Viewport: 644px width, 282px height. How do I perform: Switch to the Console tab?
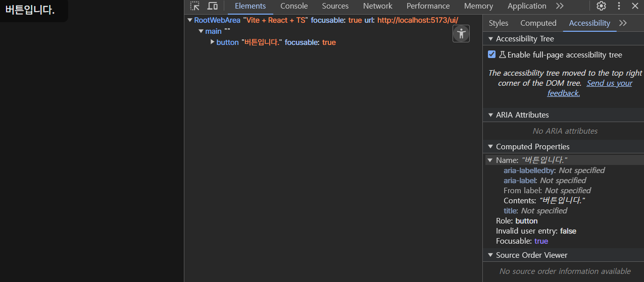click(294, 6)
